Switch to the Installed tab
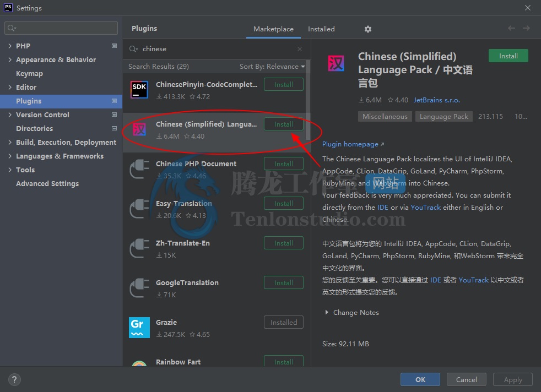The height and width of the screenshot is (392, 541). [321, 29]
